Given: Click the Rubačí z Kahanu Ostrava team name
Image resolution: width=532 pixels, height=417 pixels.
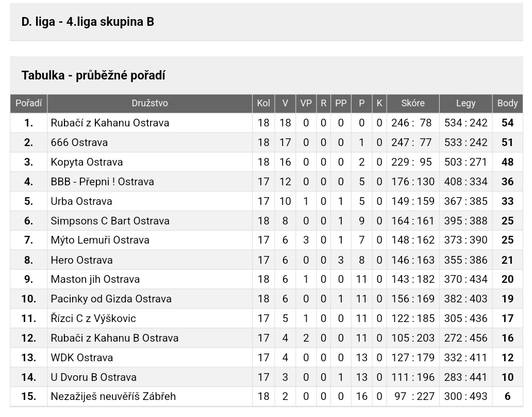Looking at the screenshot, I should pyautogui.click(x=110, y=123).
